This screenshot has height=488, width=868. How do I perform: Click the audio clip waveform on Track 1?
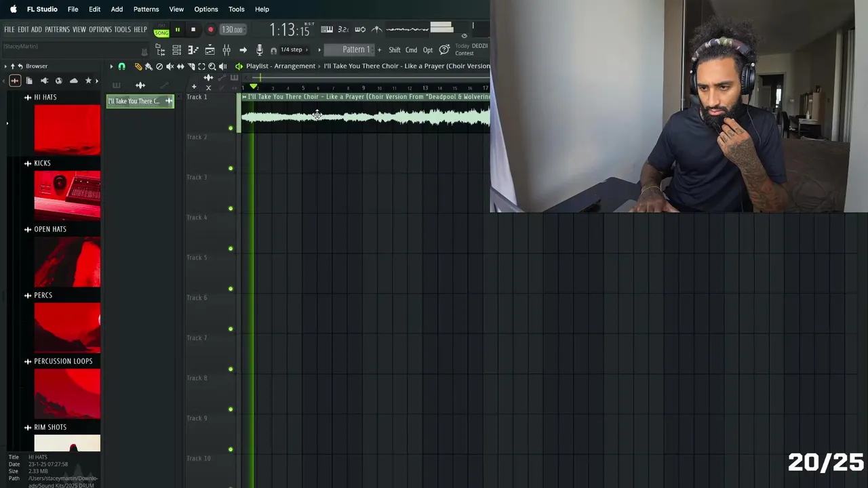click(x=366, y=117)
